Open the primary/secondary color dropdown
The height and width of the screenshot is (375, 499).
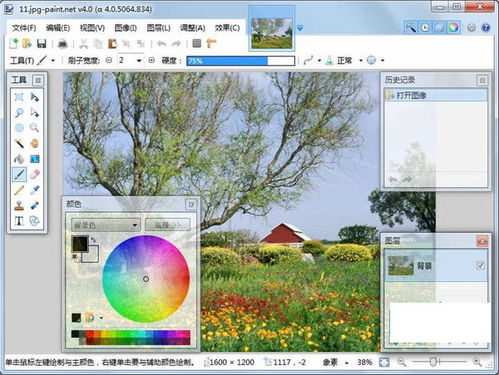[x=105, y=225]
